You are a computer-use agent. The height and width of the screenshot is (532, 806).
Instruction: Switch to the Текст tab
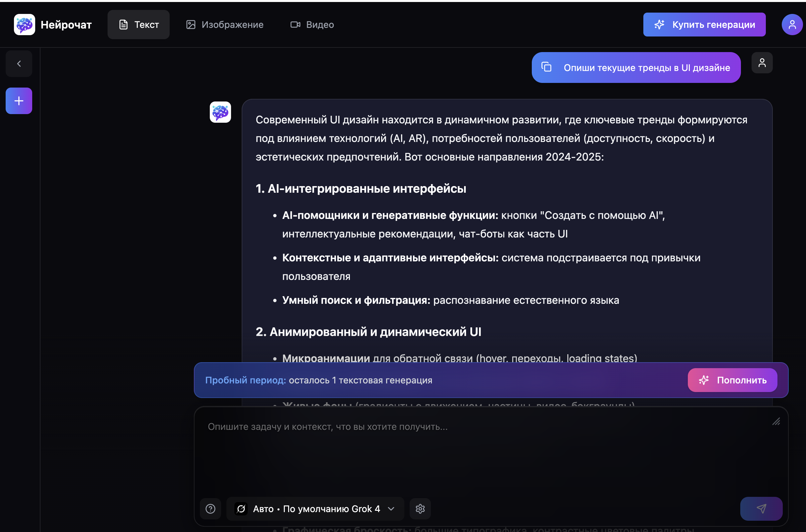click(138, 25)
